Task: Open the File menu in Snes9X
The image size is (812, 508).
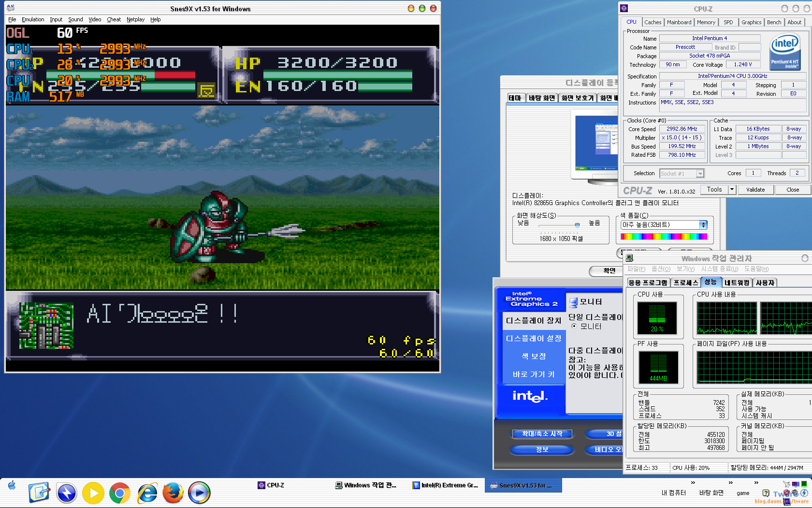Action: point(12,19)
